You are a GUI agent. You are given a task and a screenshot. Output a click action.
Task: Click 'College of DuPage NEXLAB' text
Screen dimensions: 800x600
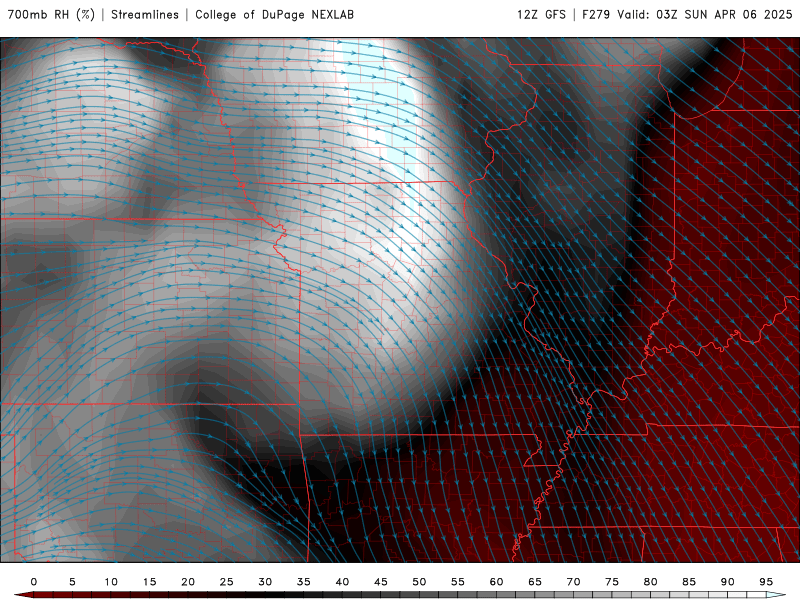click(274, 14)
